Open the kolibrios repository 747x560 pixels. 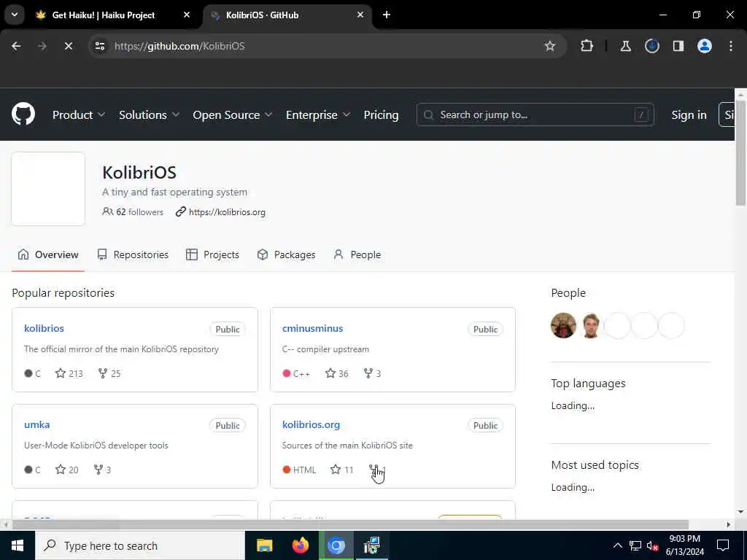pyautogui.click(x=44, y=328)
